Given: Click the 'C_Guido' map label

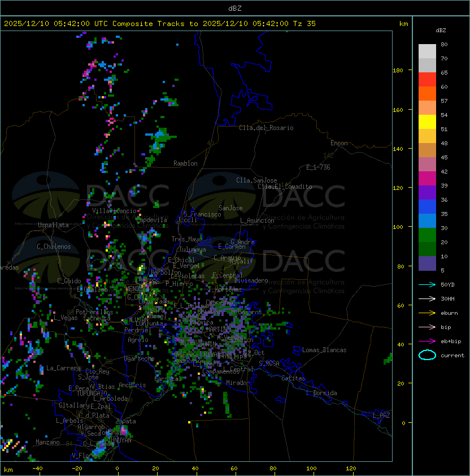Looking at the screenshot, I should [69, 281].
